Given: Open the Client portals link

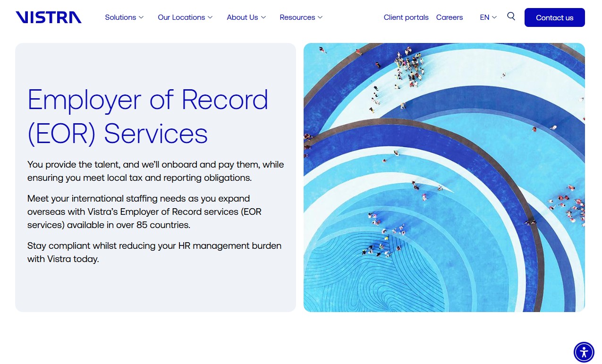Looking at the screenshot, I should (406, 17).
